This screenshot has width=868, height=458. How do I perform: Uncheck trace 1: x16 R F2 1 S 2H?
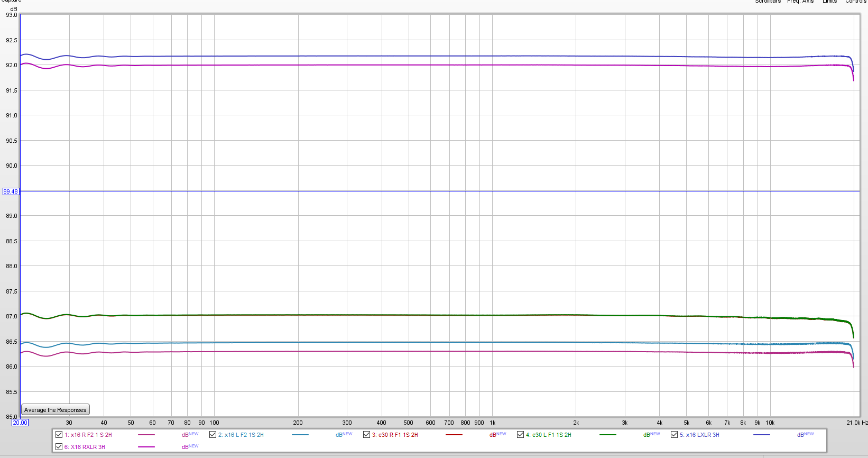click(x=59, y=435)
